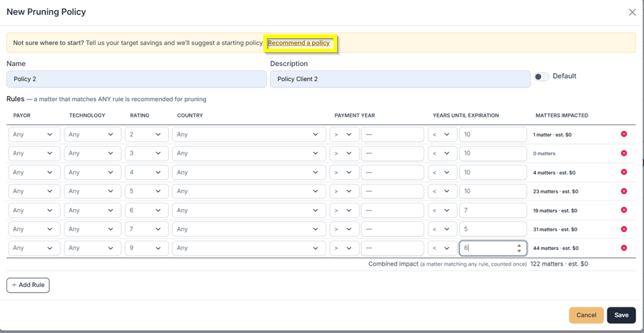Image resolution: width=644 pixels, height=333 pixels.
Task: Click the '122 matters · est. $0' combined impact
Action: point(559,264)
